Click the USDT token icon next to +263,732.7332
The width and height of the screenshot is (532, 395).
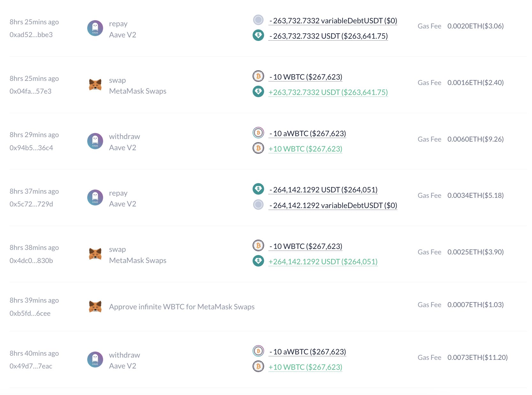(258, 92)
